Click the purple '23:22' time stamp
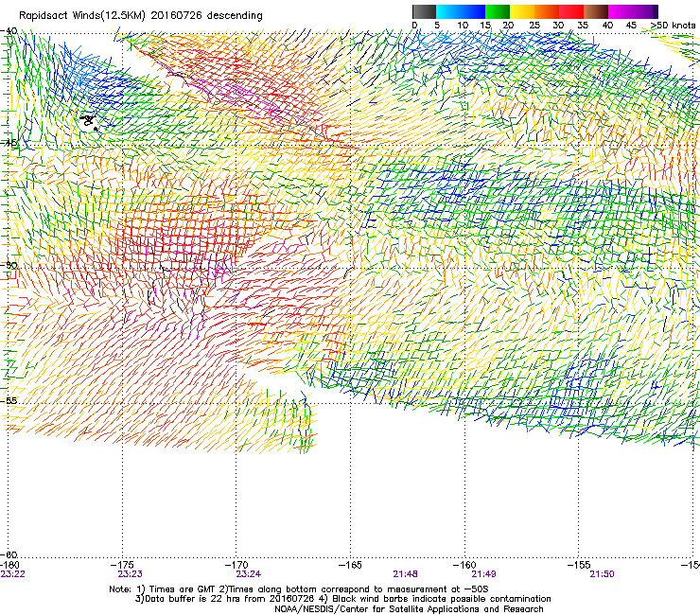 point(12,574)
